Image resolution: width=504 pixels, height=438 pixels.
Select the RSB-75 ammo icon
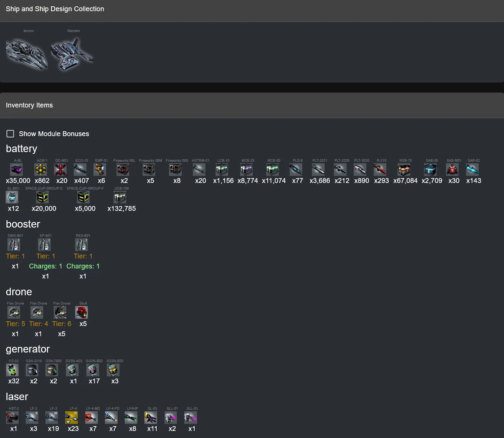point(404,170)
